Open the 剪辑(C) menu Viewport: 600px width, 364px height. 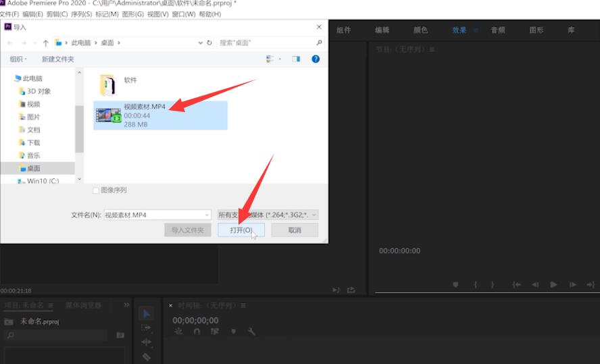57,14
